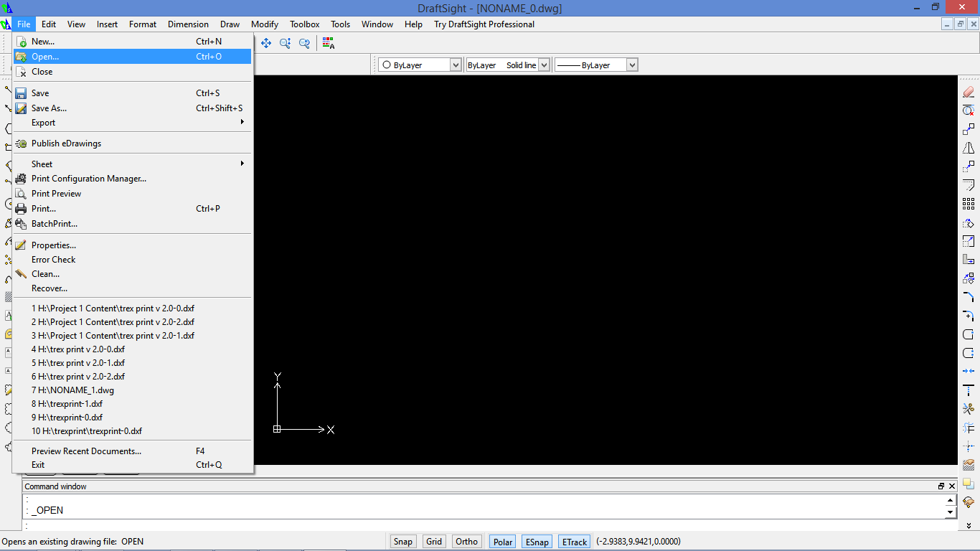This screenshot has height=551, width=980.
Task: Open Print Configuration Manager...
Action: tap(133, 179)
